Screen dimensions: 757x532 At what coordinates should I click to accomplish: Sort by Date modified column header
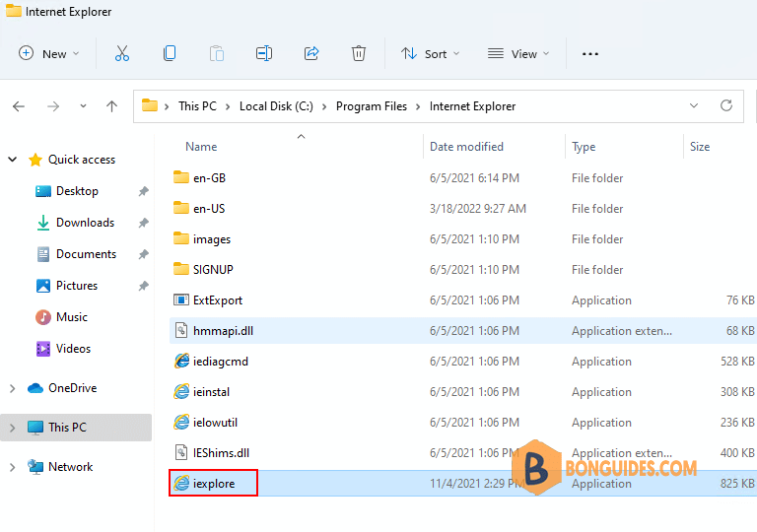click(x=466, y=147)
